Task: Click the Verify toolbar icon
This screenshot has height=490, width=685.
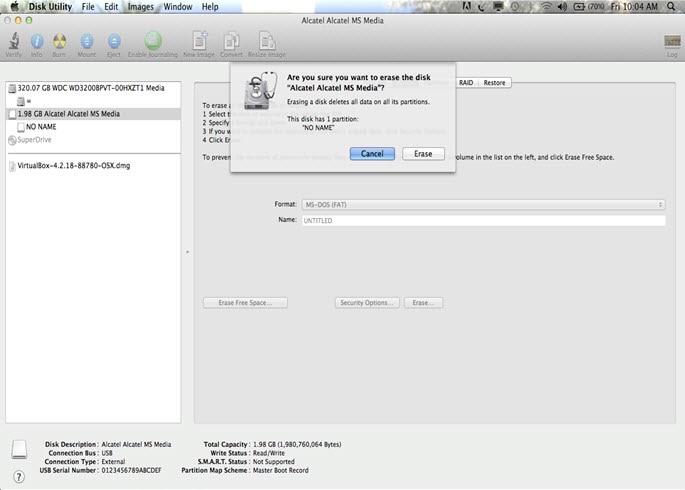Action: tap(14, 41)
